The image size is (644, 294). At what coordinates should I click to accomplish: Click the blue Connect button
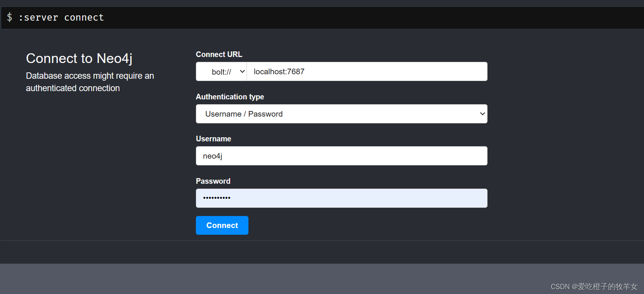coord(222,225)
